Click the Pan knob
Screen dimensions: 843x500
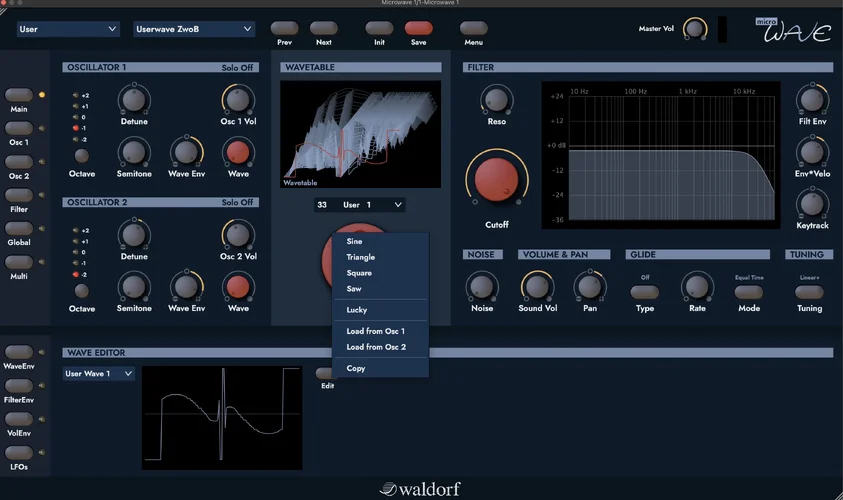tap(590, 287)
